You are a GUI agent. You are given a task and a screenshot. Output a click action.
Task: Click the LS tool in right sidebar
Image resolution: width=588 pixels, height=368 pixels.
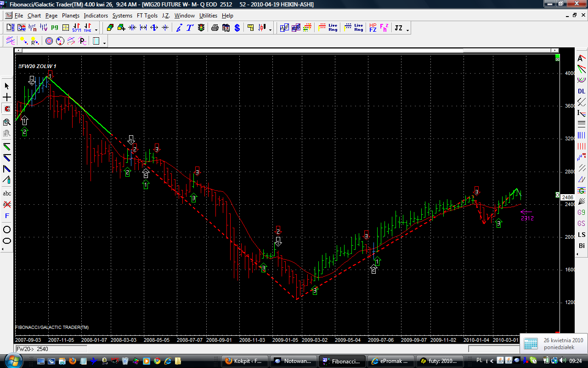[582, 235]
